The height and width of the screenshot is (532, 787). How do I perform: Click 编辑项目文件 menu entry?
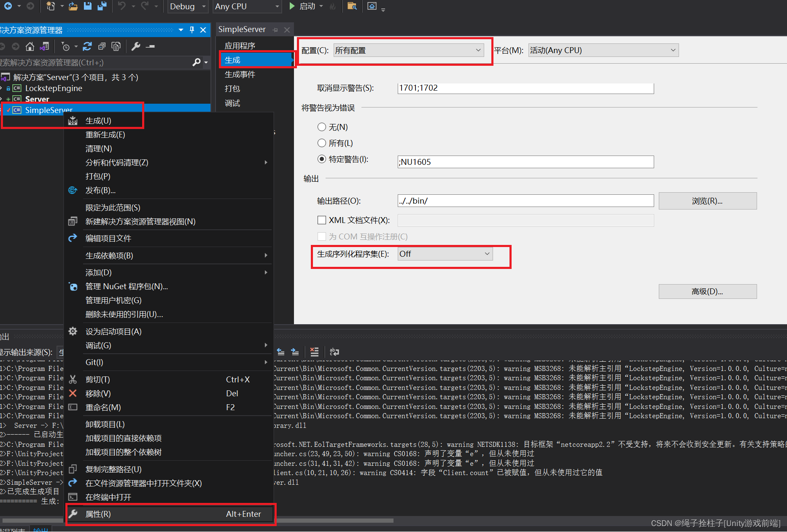pos(169,238)
